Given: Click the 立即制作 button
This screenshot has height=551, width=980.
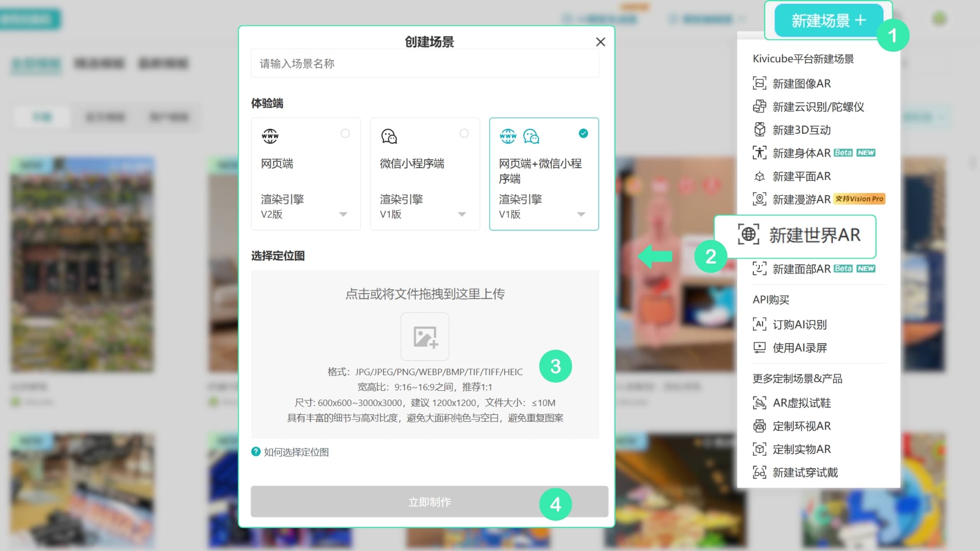Looking at the screenshot, I should [430, 502].
